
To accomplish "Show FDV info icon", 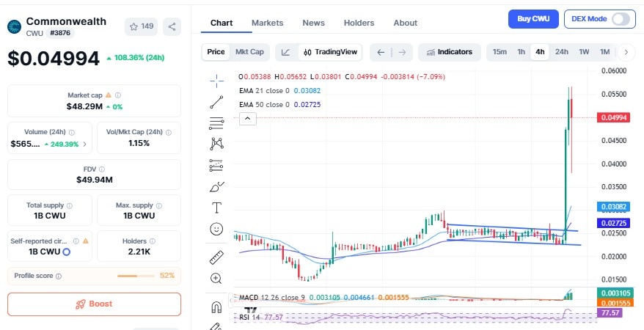I will pos(102,169).
